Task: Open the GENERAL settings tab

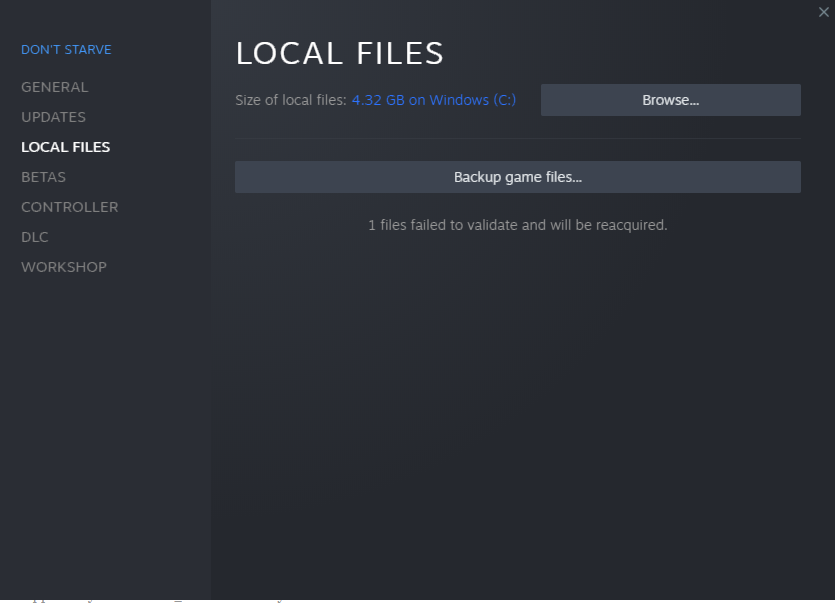Action: pos(55,87)
